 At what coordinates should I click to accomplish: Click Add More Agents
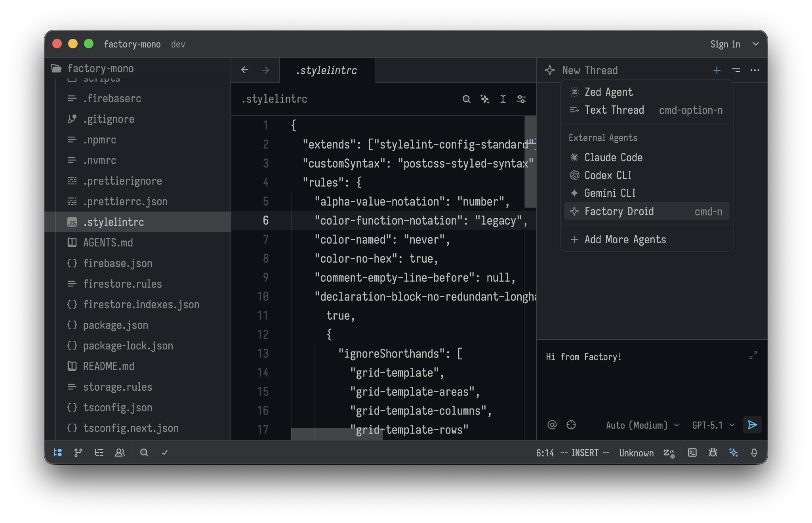(x=625, y=239)
